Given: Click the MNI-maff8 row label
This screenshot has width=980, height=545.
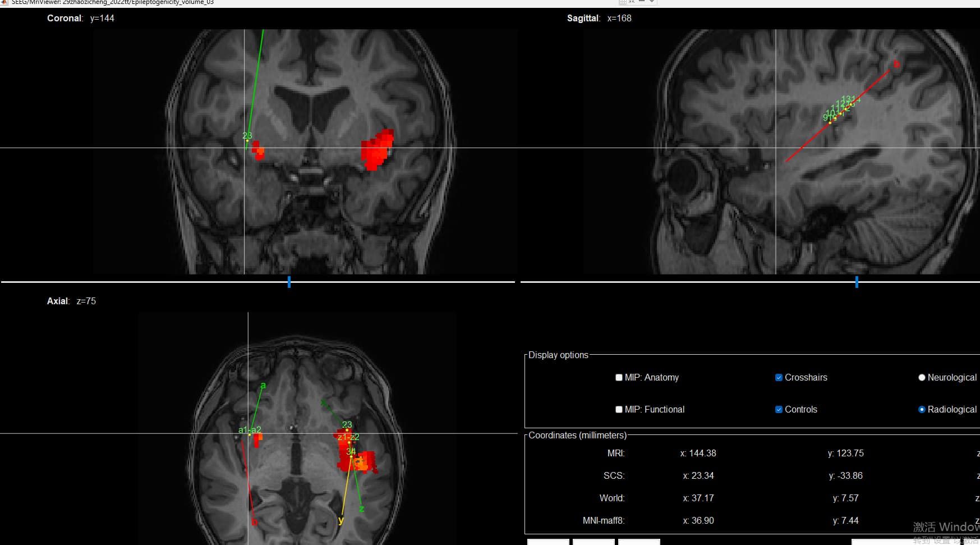Looking at the screenshot, I should [x=604, y=521].
